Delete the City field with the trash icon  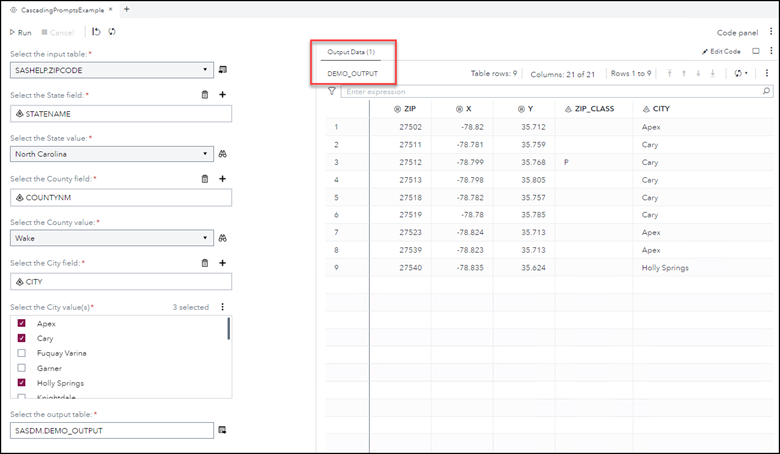pos(204,263)
